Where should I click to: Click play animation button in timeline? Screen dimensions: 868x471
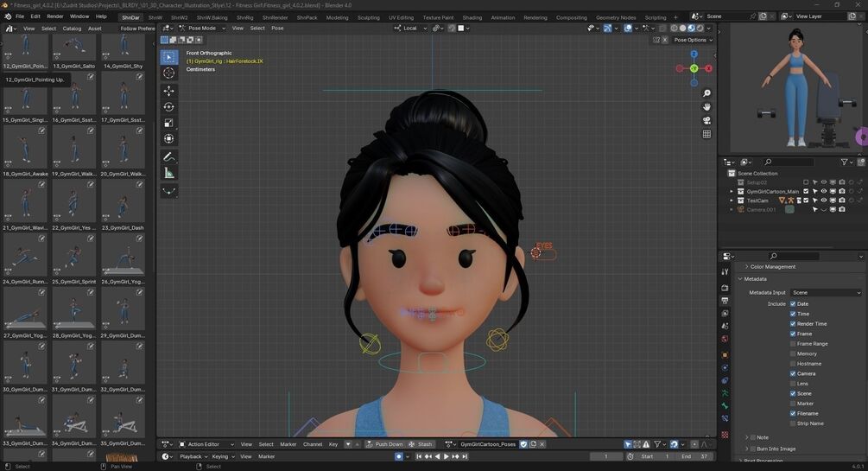click(447, 456)
